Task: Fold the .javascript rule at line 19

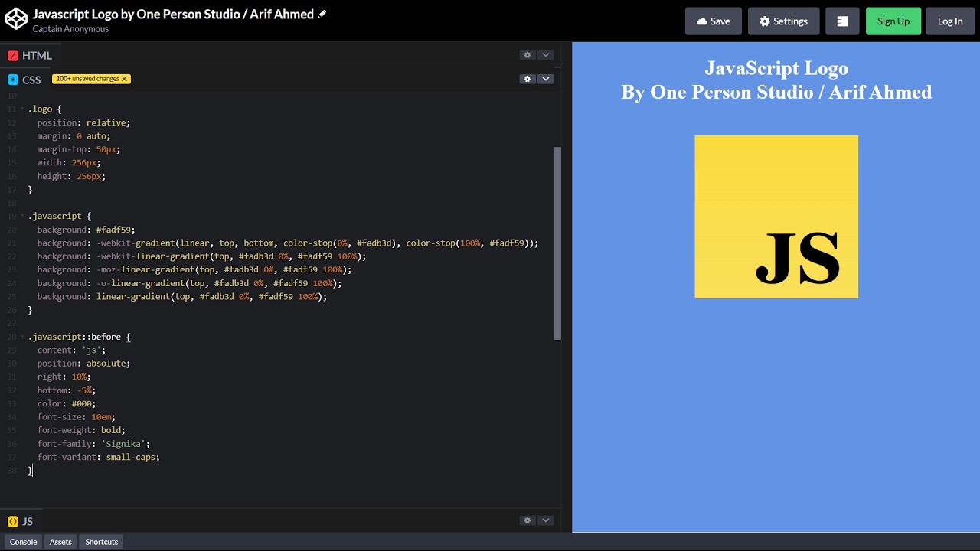Action: tap(22, 217)
